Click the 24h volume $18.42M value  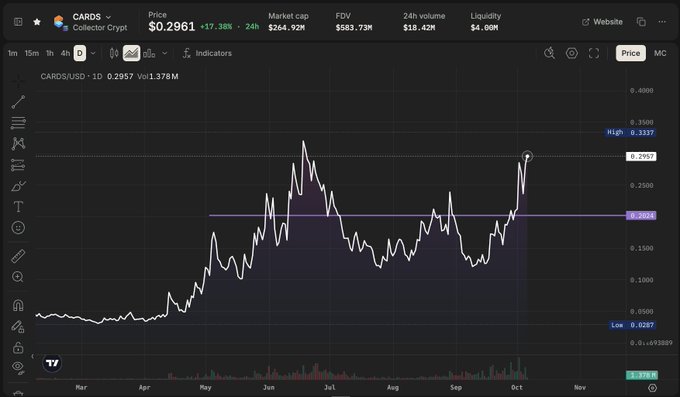pyautogui.click(x=419, y=28)
